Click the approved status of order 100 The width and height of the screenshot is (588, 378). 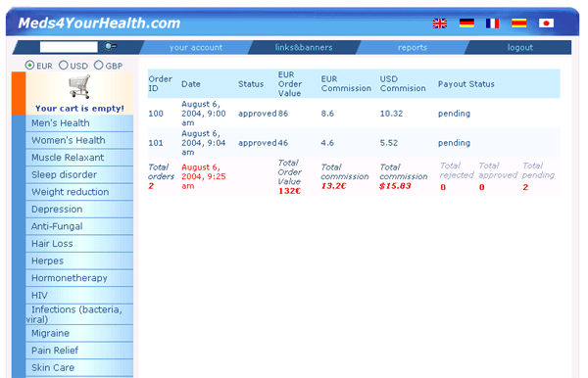tap(257, 114)
